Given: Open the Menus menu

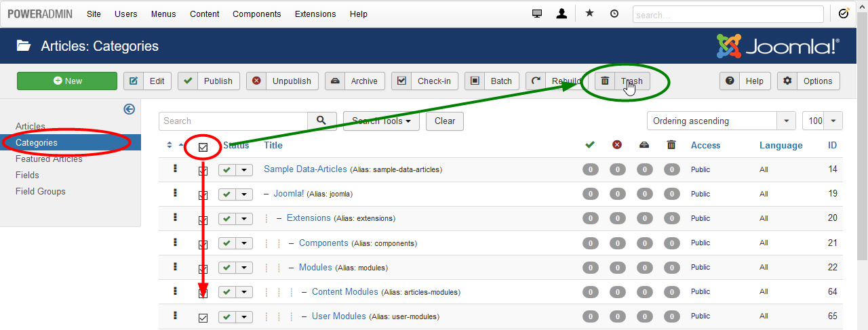Looking at the screenshot, I should tap(163, 14).
